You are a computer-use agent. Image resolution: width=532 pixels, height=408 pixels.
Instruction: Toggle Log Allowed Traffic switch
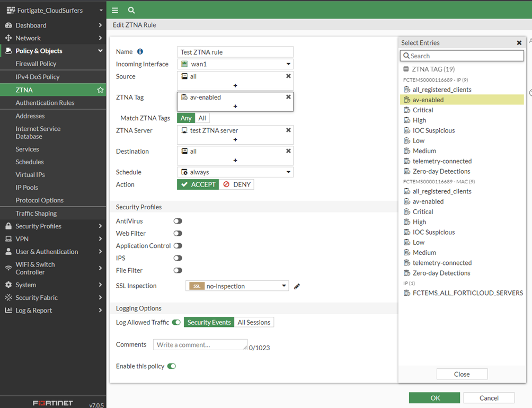[176, 322]
